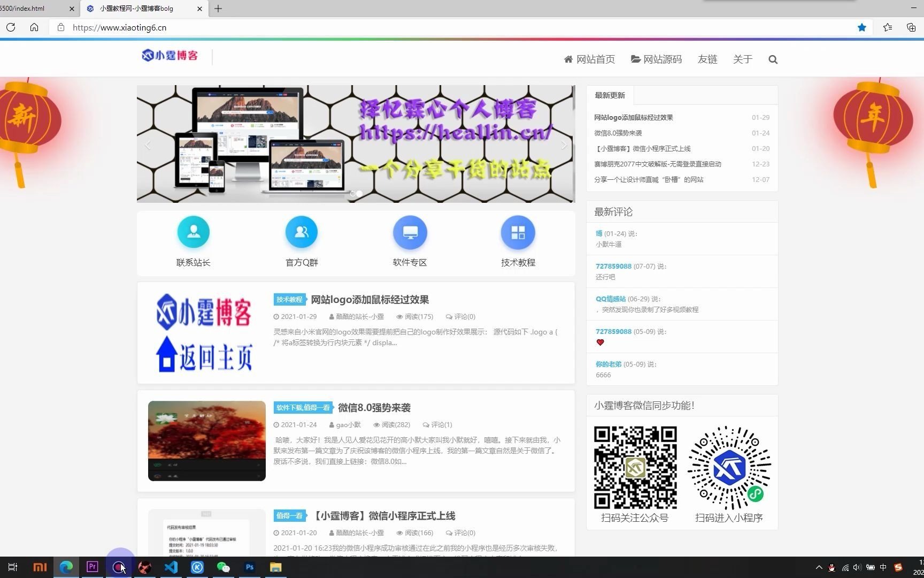Open the site search magnifier icon
The height and width of the screenshot is (578, 924).
click(x=773, y=59)
